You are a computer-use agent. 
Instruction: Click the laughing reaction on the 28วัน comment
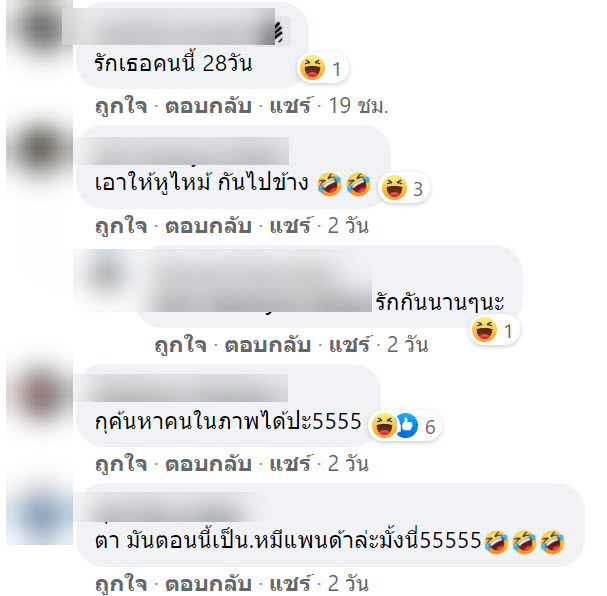click(x=312, y=68)
